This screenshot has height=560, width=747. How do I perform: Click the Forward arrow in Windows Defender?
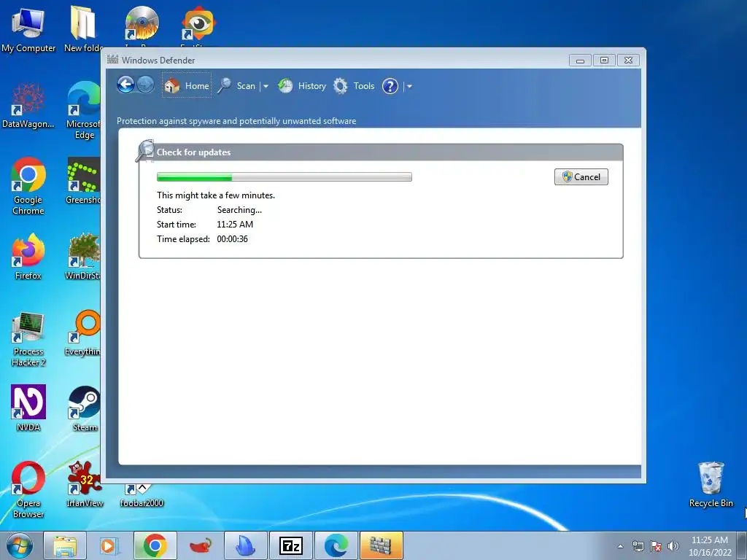click(x=146, y=85)
